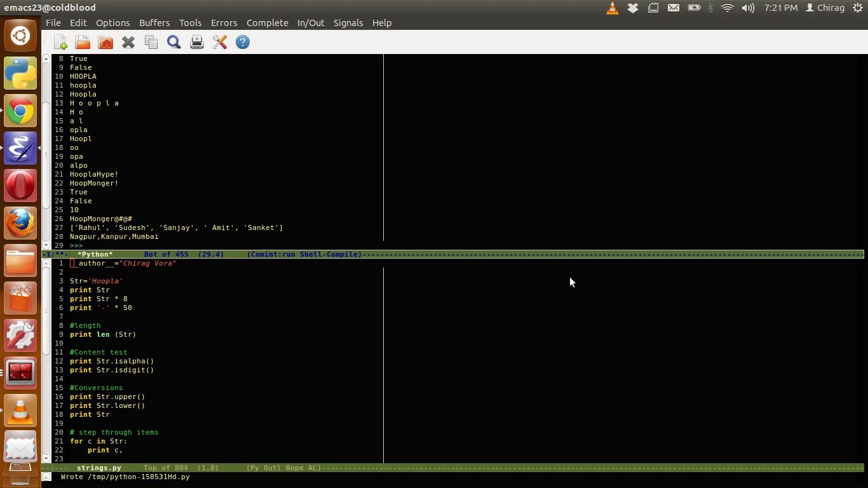Open the Help menu
Viewport: 868px width, 488px height.
pyautogui.click(x=381, y=22)
